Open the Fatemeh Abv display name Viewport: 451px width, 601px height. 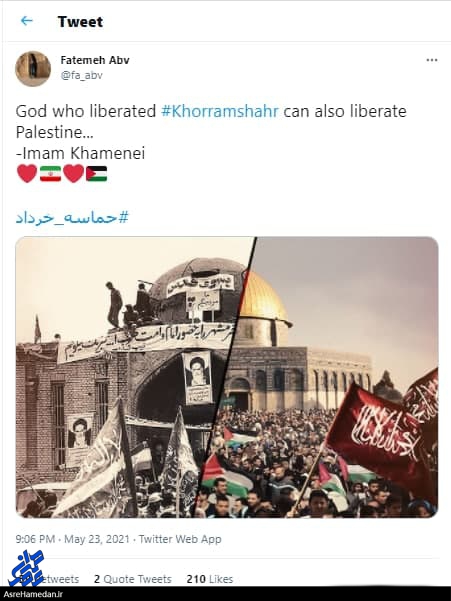tap(95, 60)
